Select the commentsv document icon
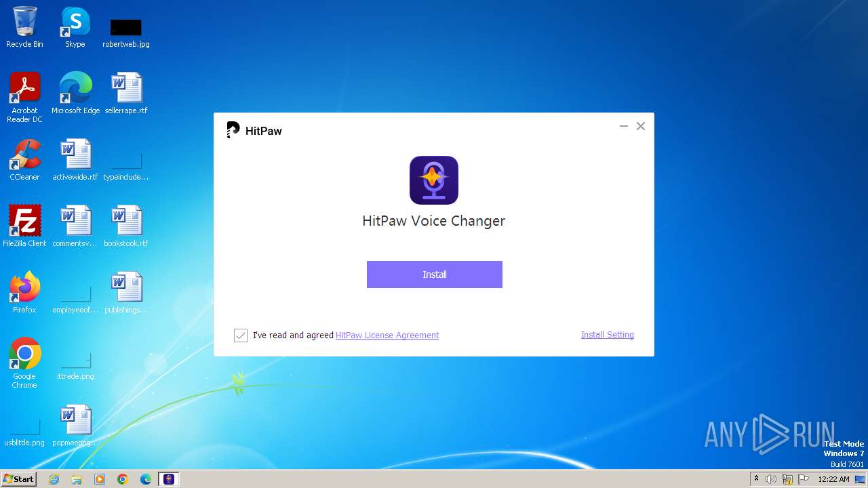 (75, 226)
